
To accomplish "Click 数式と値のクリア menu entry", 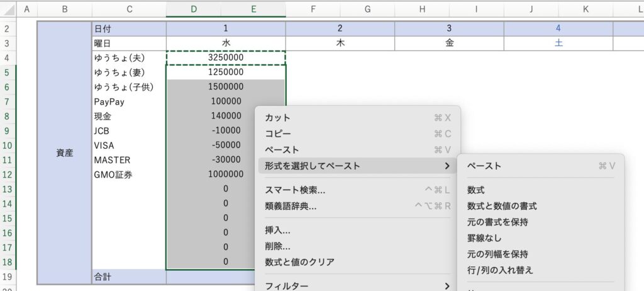I will click(x=299, y=261).
